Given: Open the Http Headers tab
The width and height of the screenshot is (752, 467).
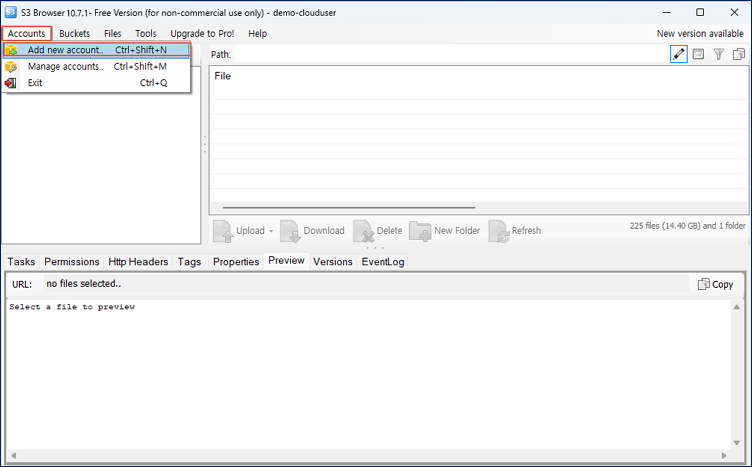Looking at the screenshot, I should [x=138, y=262].
